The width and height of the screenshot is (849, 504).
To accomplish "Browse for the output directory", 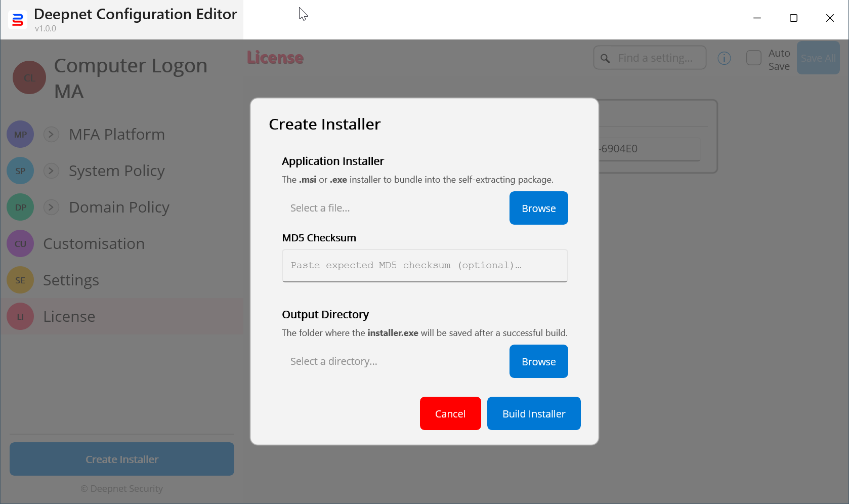I will pyautogui.click(x=538, y=361).
